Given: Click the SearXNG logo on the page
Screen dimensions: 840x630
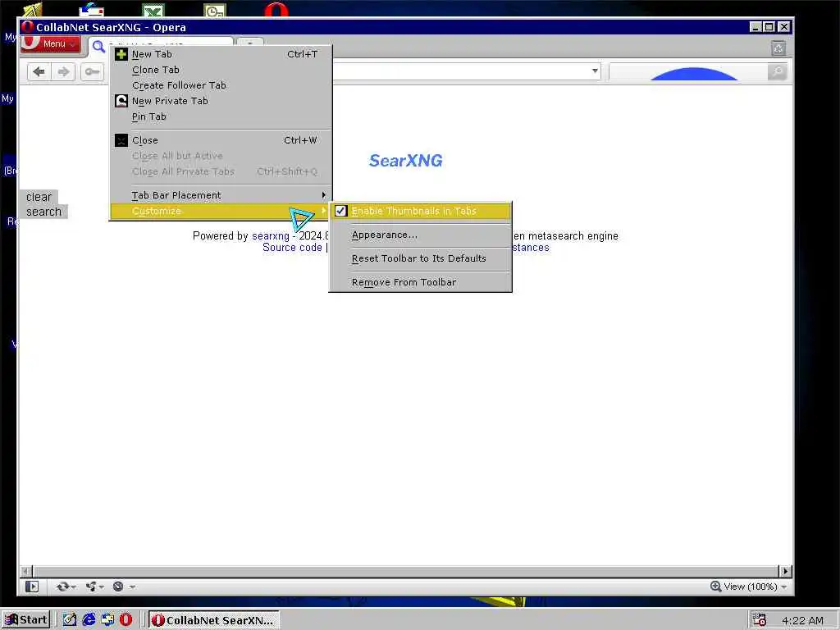Looking at the screenshot, I should pyautogui.click(x=405, y=160).
